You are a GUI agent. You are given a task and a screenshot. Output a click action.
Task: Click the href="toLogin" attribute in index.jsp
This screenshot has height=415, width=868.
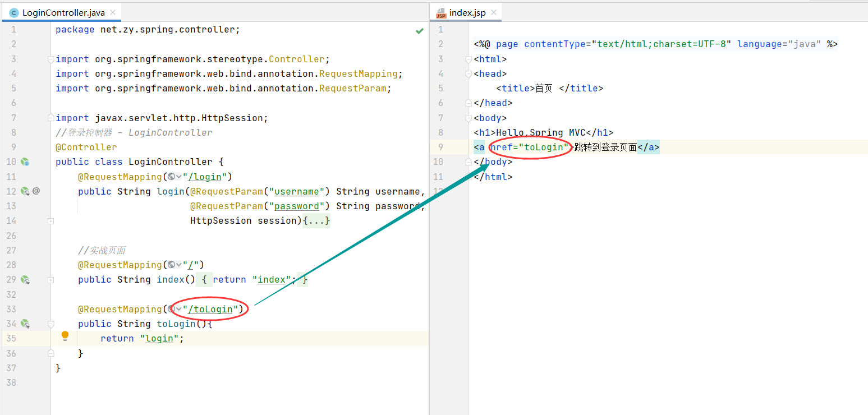coord(530,147)
